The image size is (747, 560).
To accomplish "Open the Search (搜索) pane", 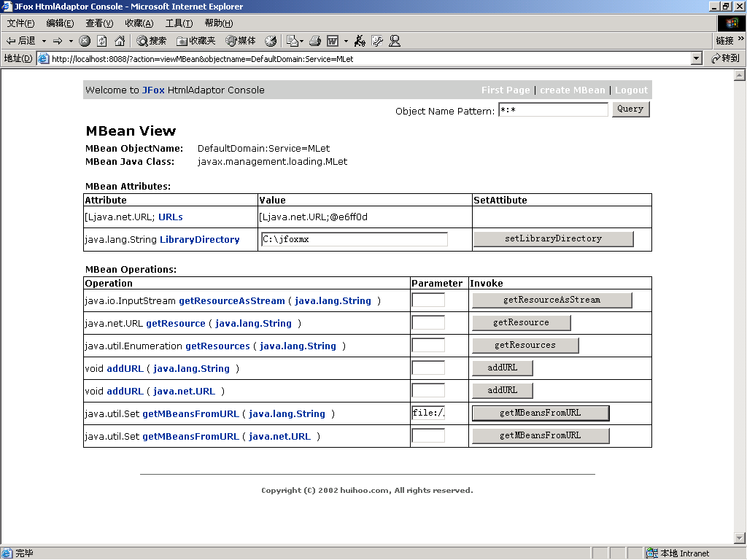I will coord(152,41).
